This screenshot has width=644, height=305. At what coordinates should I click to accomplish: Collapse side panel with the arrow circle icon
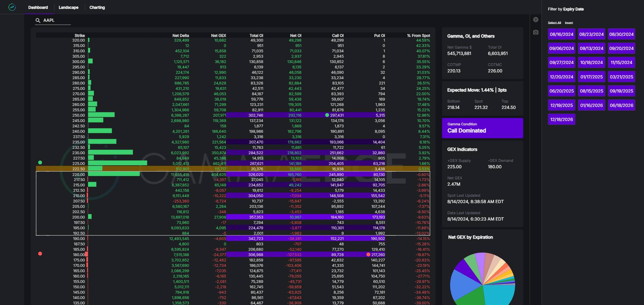click(536, 20)
